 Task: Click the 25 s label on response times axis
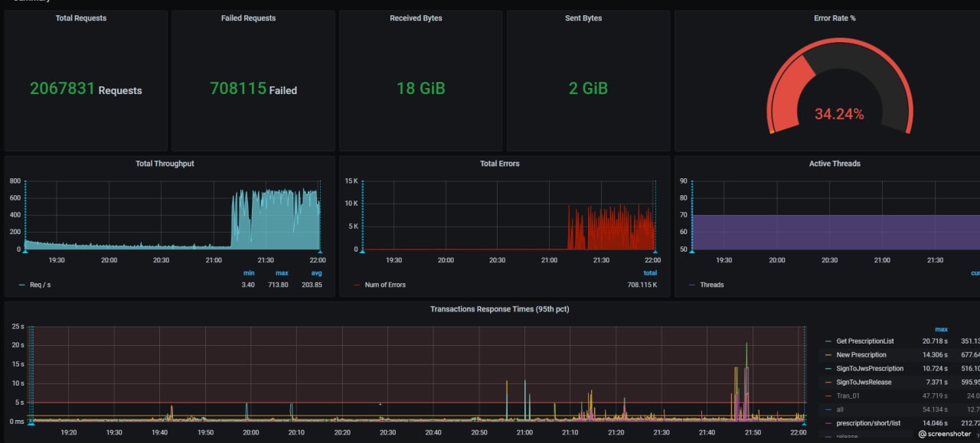point(17,327)
